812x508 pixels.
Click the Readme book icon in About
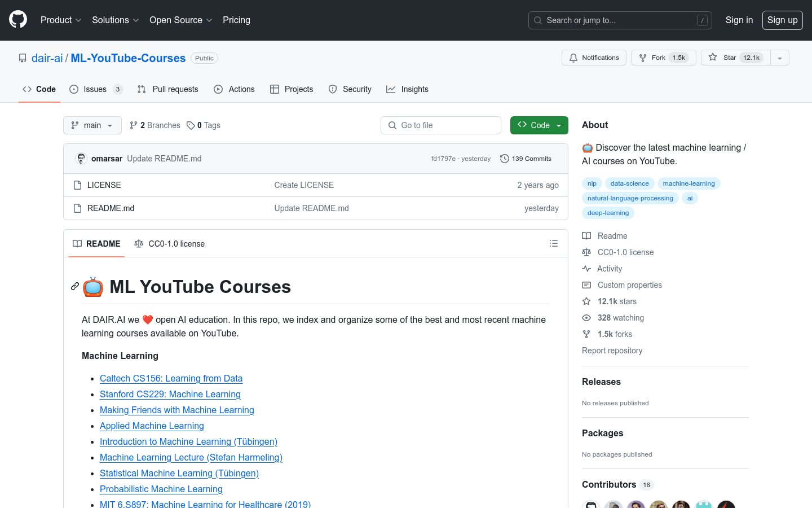click(x=586, y=236)
